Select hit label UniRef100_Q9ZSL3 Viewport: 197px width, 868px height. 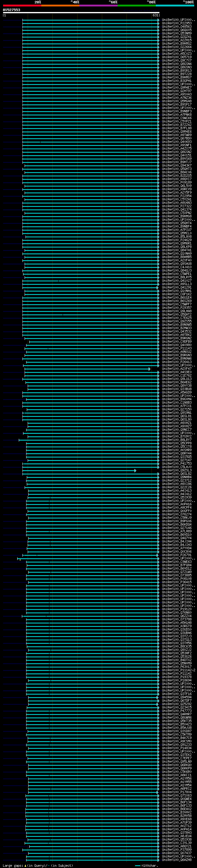pos(177,470)
